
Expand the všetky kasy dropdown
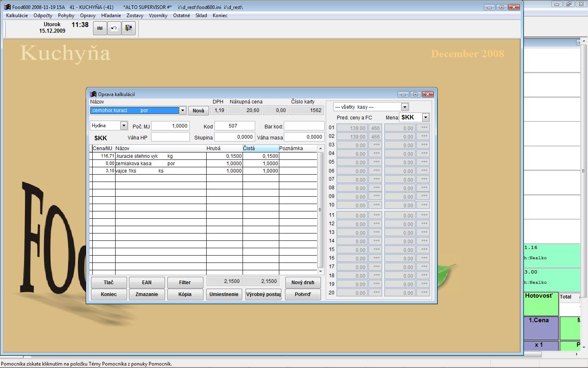coord(405,107)
